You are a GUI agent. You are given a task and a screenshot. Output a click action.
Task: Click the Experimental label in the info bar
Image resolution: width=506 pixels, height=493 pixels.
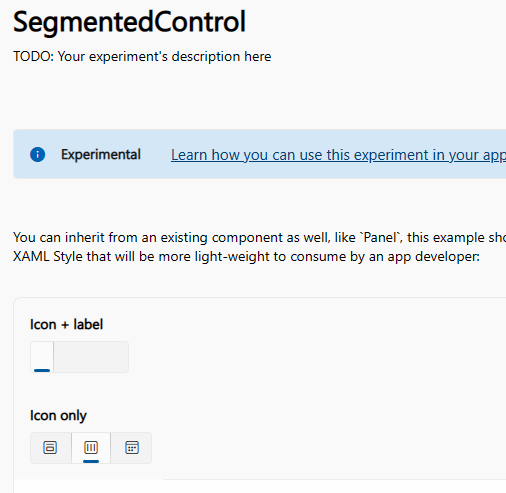pyautogui.click(x=101, y=155)
